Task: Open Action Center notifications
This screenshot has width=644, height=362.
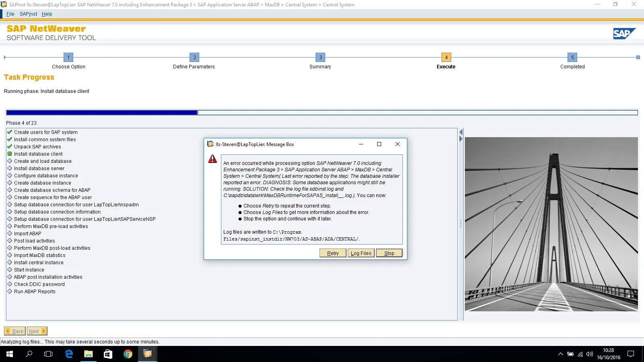Action: click(631, 354)
